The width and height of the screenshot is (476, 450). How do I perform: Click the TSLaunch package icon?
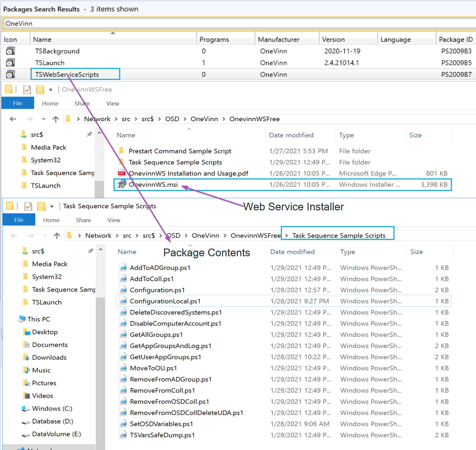point(10,63)
